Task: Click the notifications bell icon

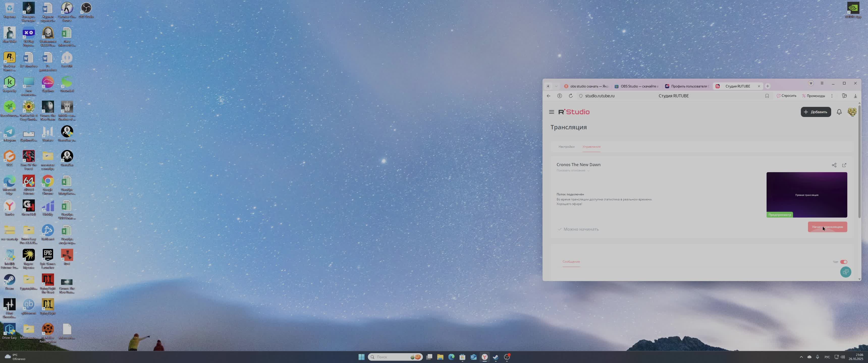Action: 839,112
